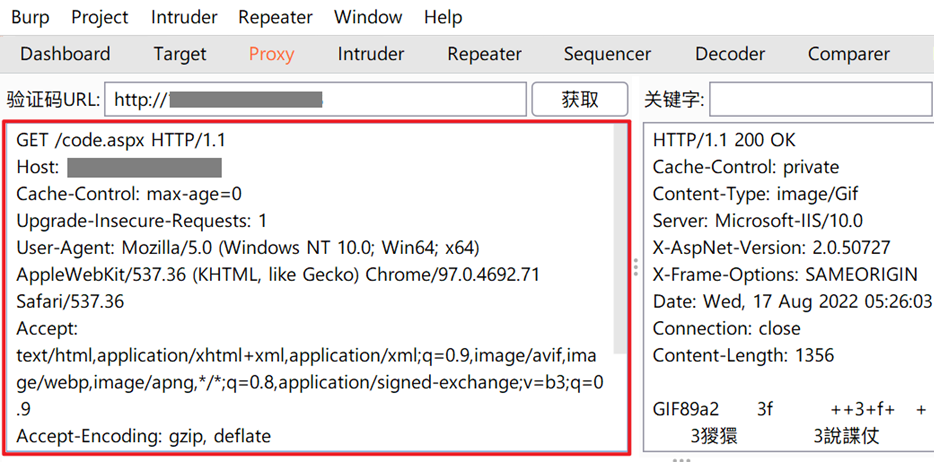Open the Project menu
This screenshot has height=462, width=934.
tap(100, 17)
